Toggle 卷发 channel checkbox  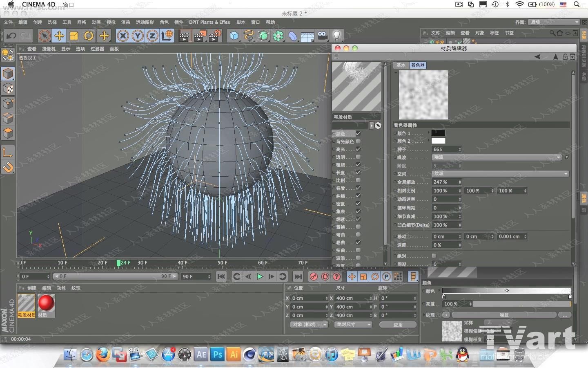pos(358,188)
